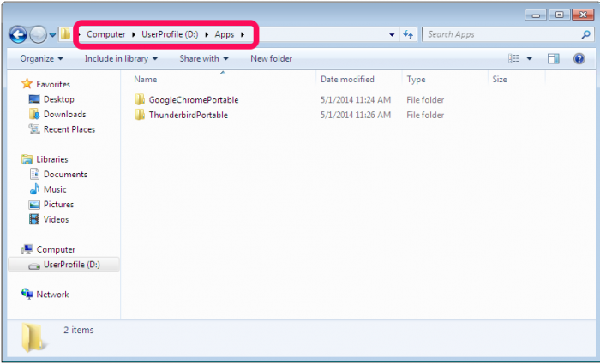Open the Share with menu
Viewport: 600px width, 364px height.
pos(204,58)
